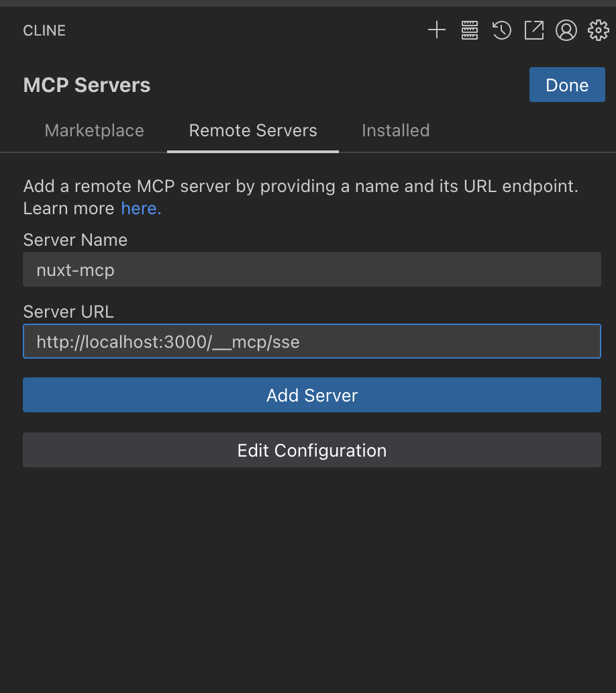Start a new task with the plus icon
The image size is (616, 693).
pyautogui.click(x=436, y=30)
